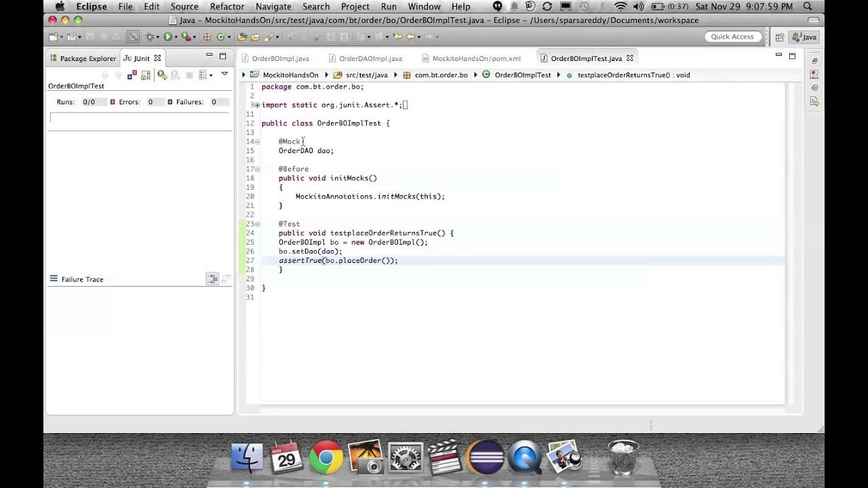Maximize the editor area
The height and width of the screenshot is (488, 868).
click(x=791, y=56)
